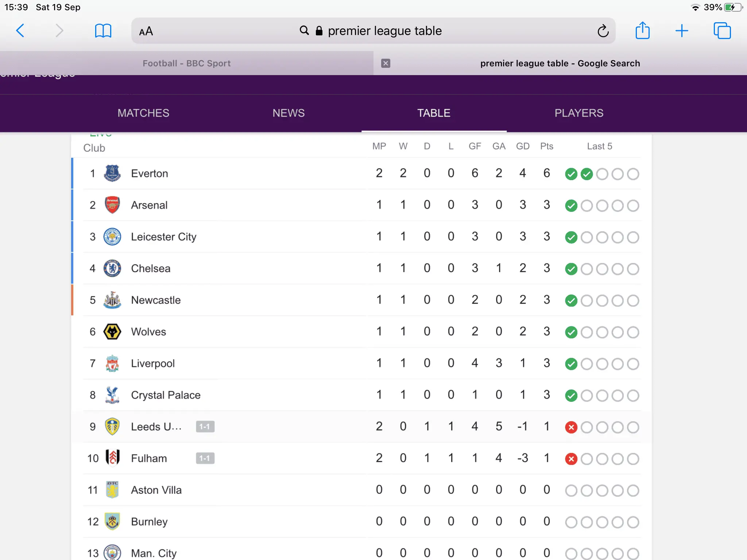The height and width of the screenshot is (560, 747).
Task: Show all tabs overview icon
Action: pyautogui.click(x=722, y=31)
